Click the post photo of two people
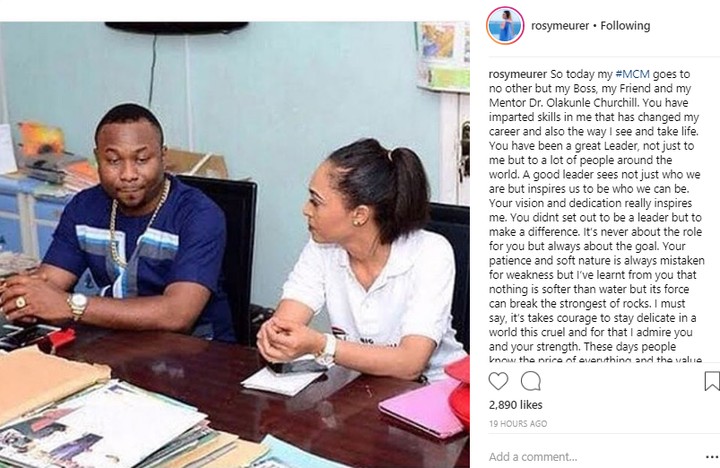720x468 pixels. (235, 244)
